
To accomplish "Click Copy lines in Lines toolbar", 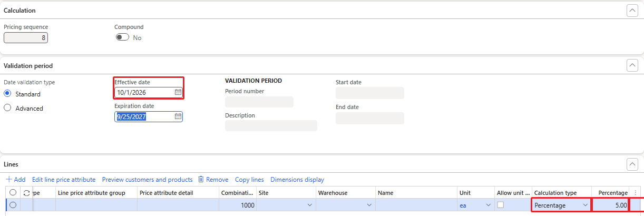I will [x=249, y=180].
